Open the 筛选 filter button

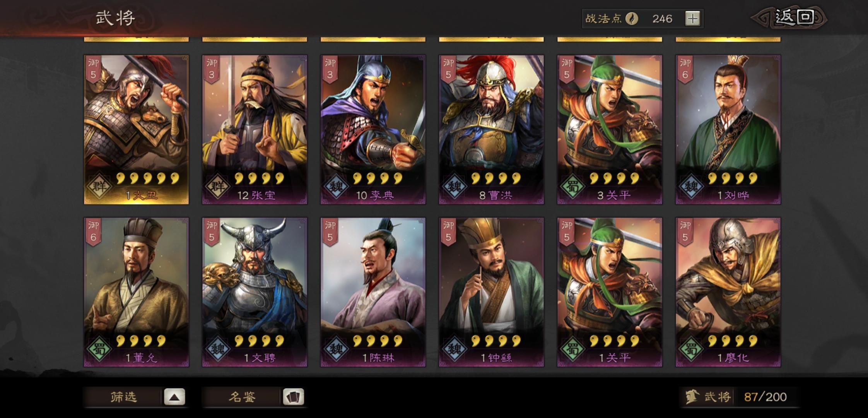coord(124,397)
